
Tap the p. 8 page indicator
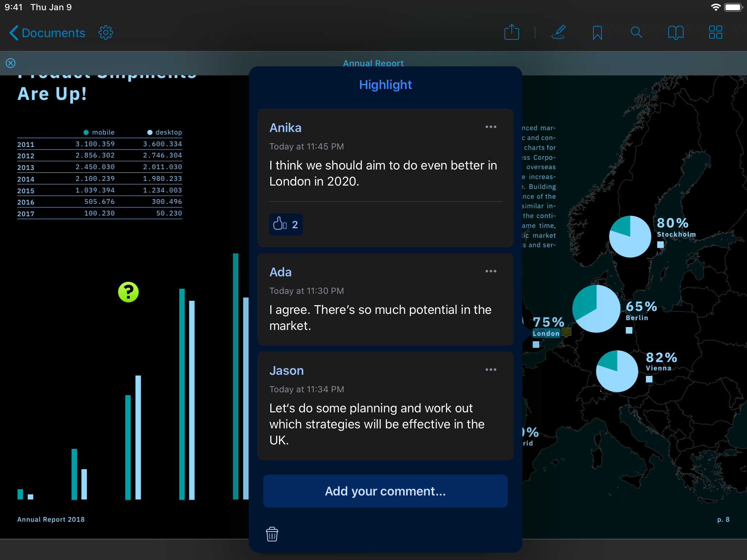tap(723, 520)
